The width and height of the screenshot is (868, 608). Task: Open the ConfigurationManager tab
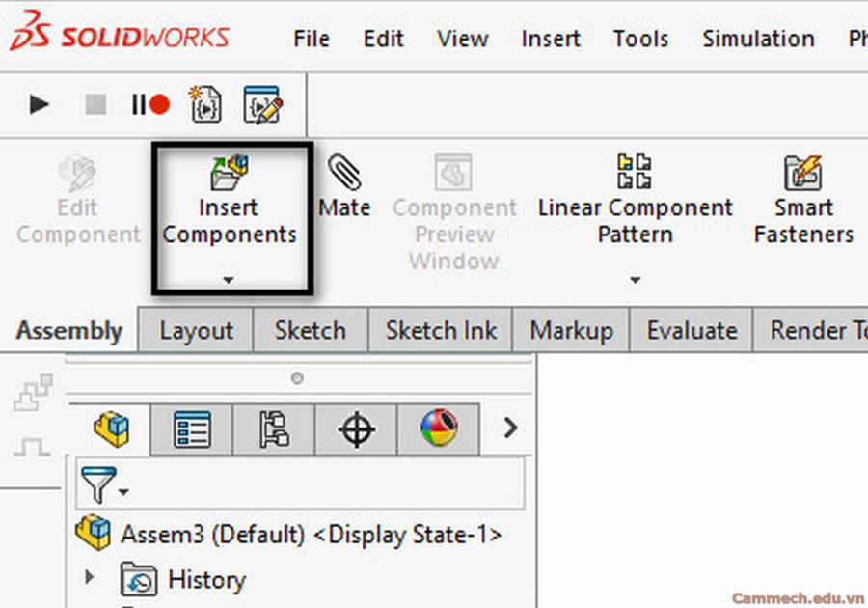[x=274, y=429]
